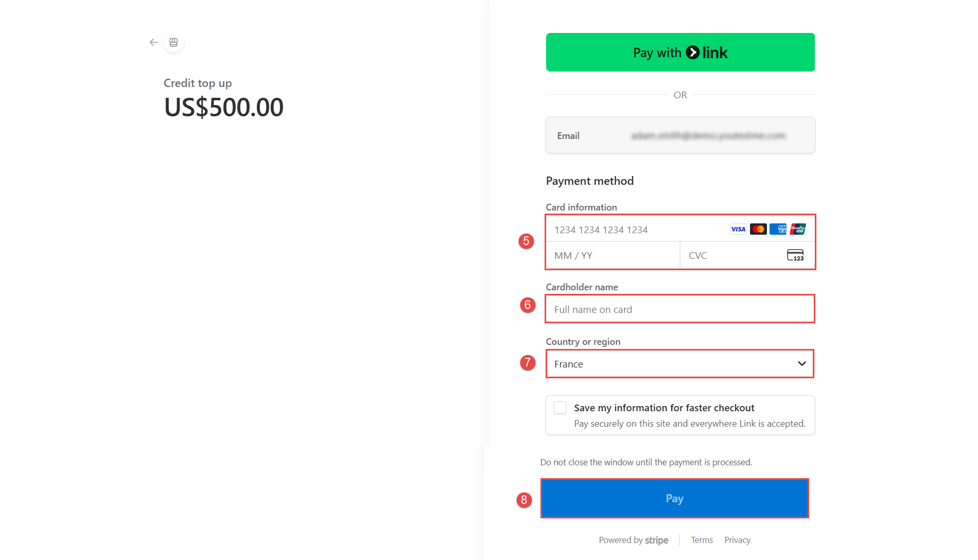Click the CVC card hint icon
The height and width of the screenshot is (560, 978).
click(x=795, y=255)
